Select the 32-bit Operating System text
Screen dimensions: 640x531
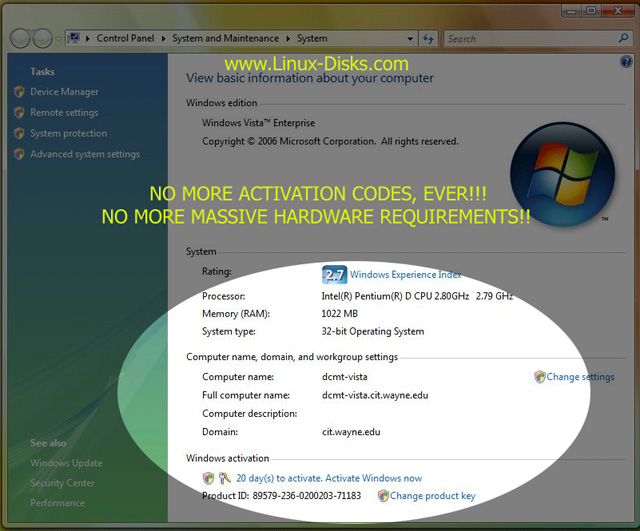click(373, 331)
